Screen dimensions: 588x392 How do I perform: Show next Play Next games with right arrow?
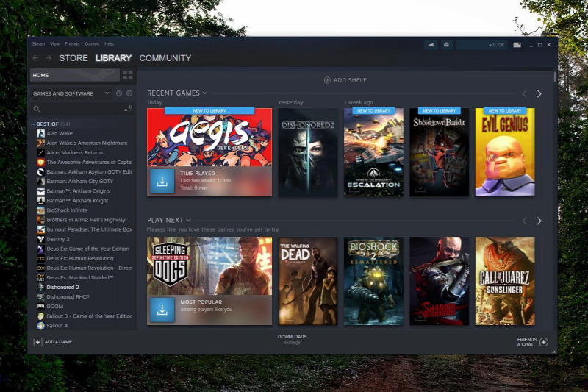539,221
